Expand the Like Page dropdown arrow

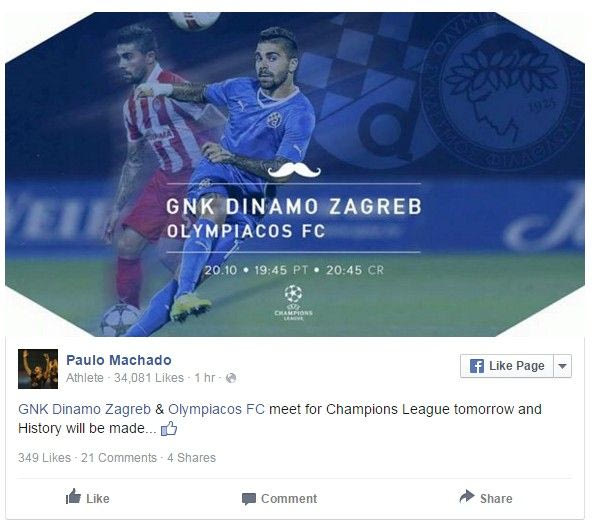click(x=562, y=366)
